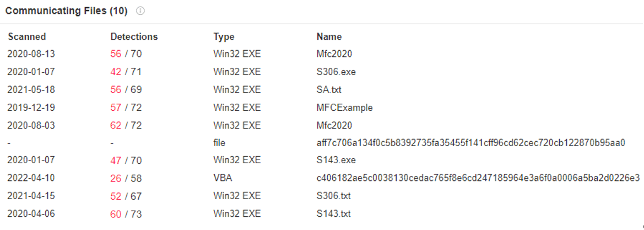Select the S143.txt file name
Viewport: 644px width, 230px height.
[x=333, y=213]
